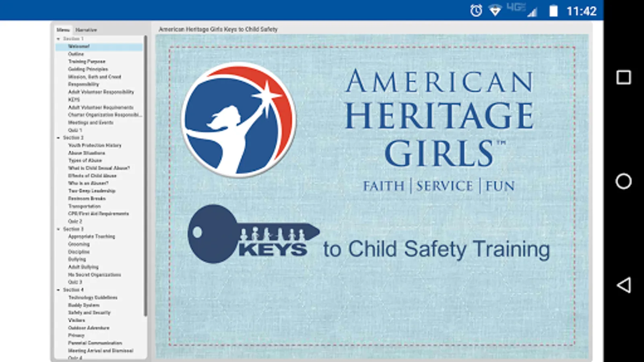Open the Types of Abuse slide
The width and height of the screenshot is (644, 362).
coord(85,160)
